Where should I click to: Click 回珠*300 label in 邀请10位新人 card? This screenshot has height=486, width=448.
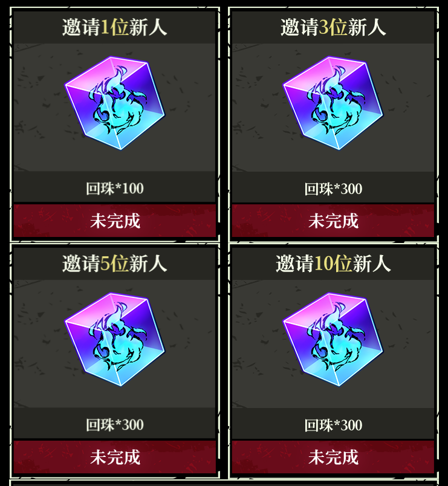(333, 426)
